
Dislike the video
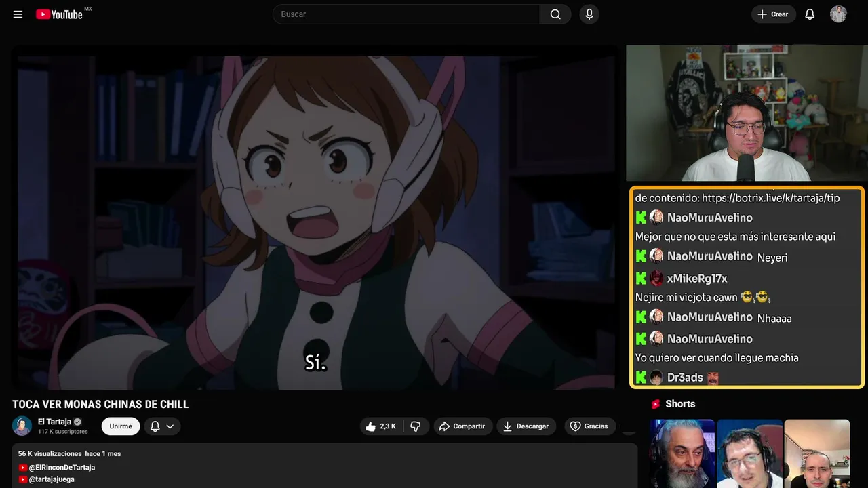416,426
